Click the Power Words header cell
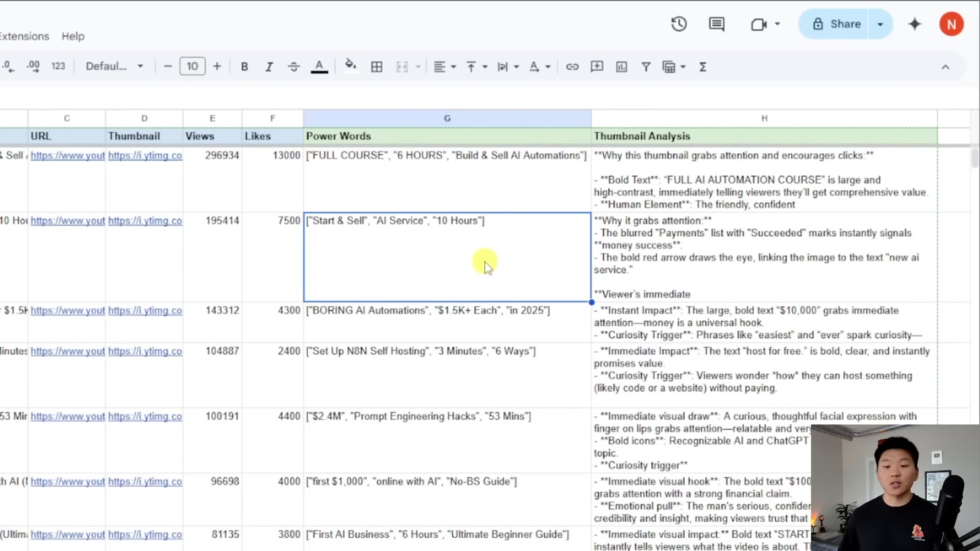 (447, 136)
